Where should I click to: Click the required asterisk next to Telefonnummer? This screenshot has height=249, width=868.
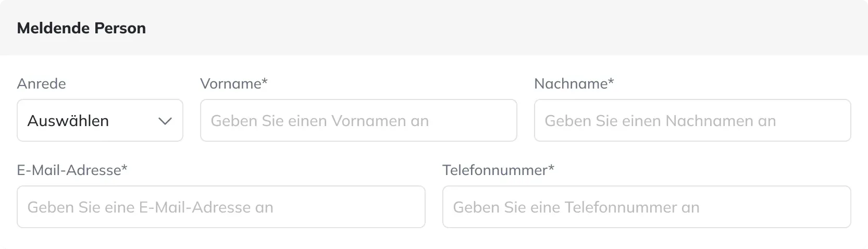551,168
